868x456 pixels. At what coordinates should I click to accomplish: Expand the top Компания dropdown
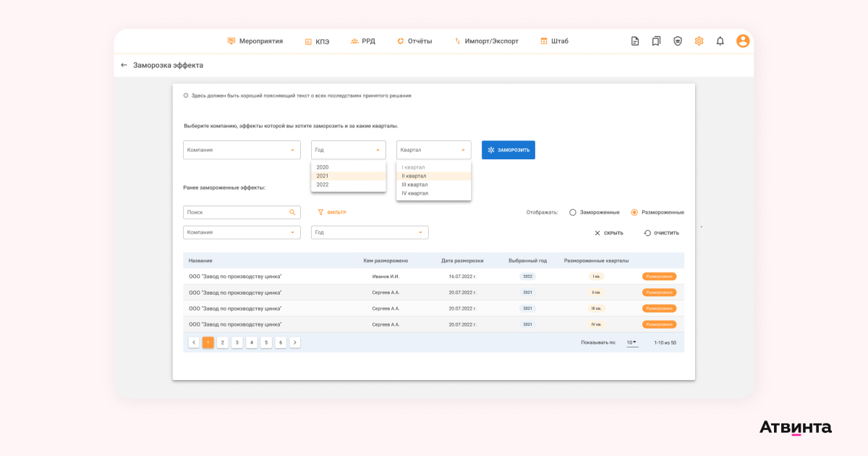click(242, 150)
